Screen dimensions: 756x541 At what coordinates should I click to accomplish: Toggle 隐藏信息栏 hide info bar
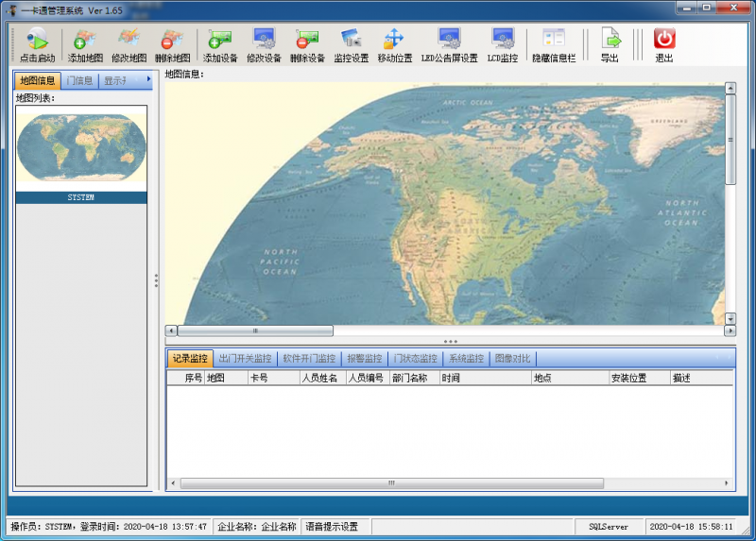click(554, 45)
